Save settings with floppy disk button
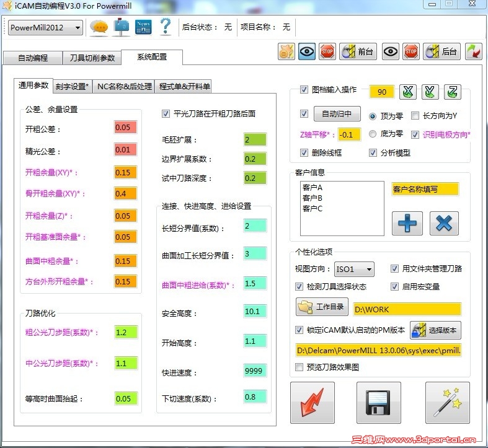 (378, 403)
